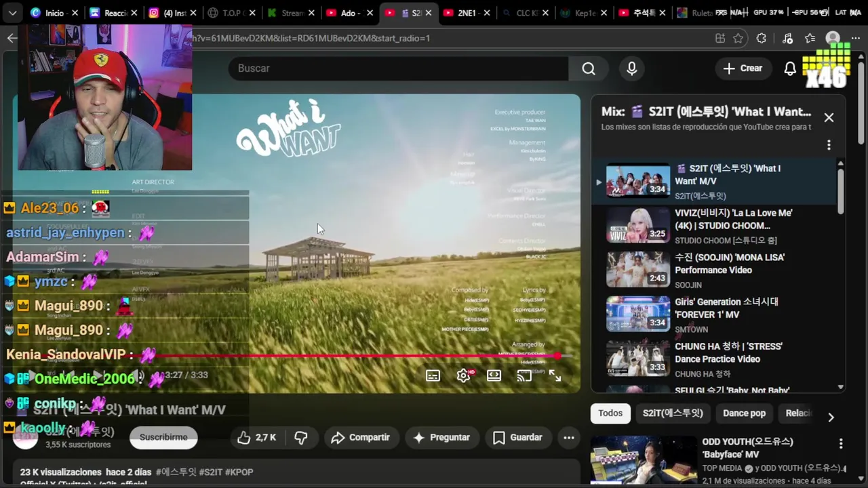Image resolution: width=868 pixels, height=488 pixels.
Task: Select the Dance pop filter chip
Action: tap(744, 413)
